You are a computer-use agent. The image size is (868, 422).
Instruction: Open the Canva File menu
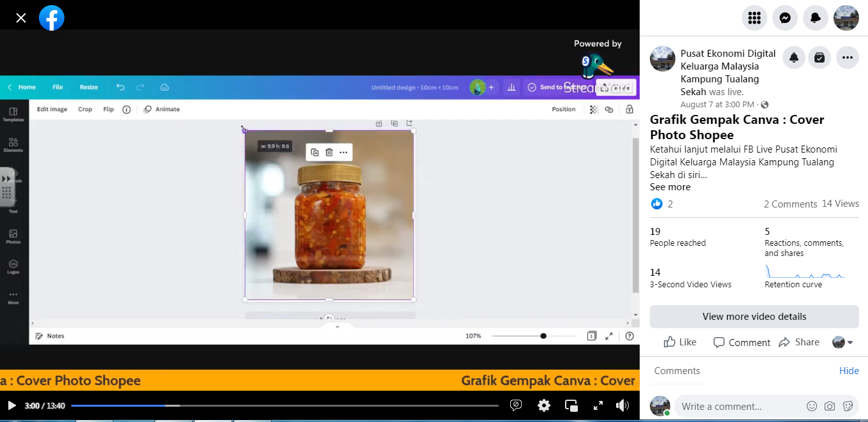[57, 87]
